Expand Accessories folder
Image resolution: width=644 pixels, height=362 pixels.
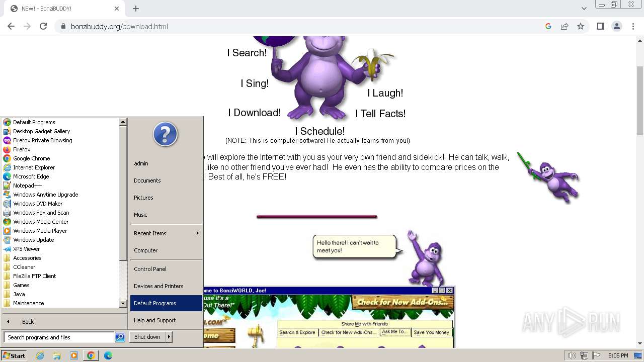click(27, 258)
